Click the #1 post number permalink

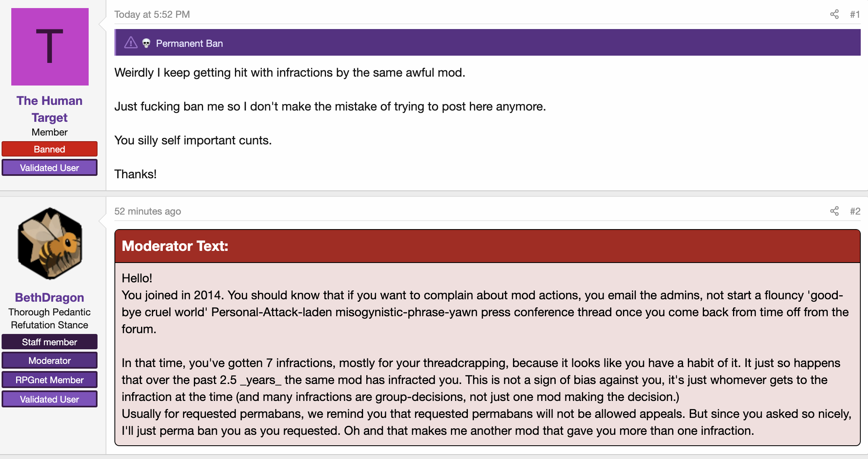click(855, 15)
